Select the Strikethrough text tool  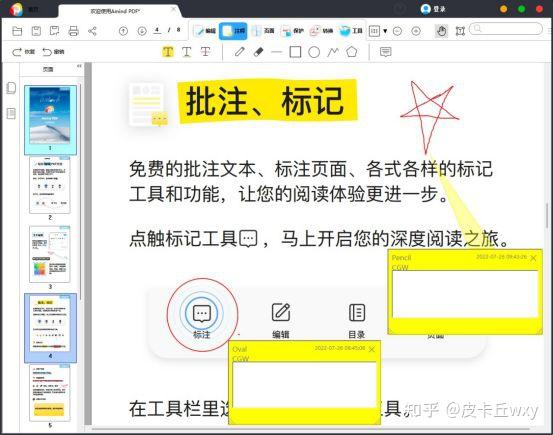pyautogui.click(x=205, y=52)
